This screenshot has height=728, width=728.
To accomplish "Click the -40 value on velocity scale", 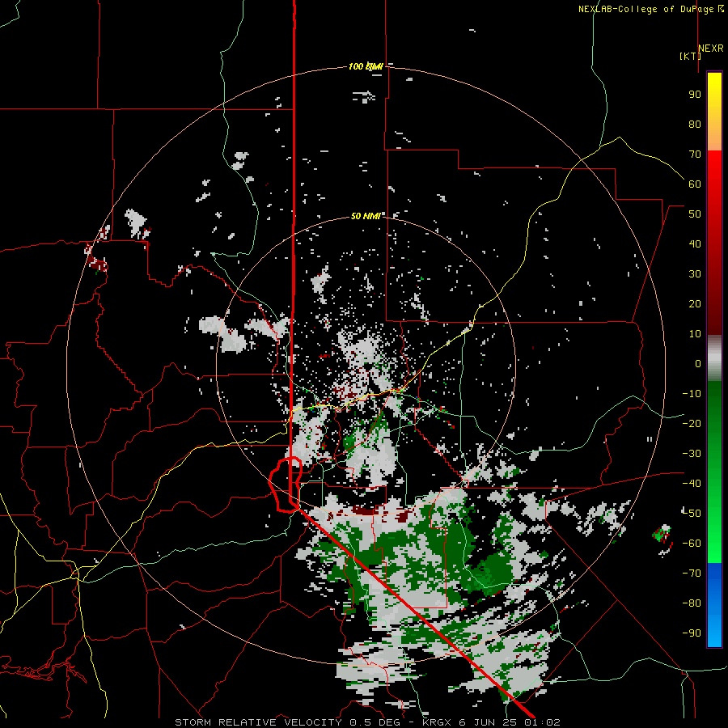I will [x=692, y=484].
